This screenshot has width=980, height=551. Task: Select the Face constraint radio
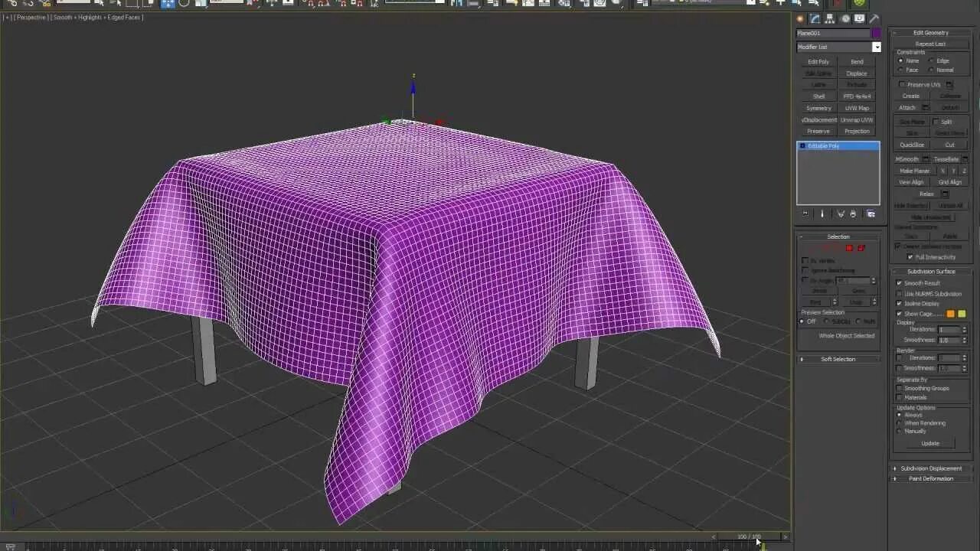click(900, 70)
